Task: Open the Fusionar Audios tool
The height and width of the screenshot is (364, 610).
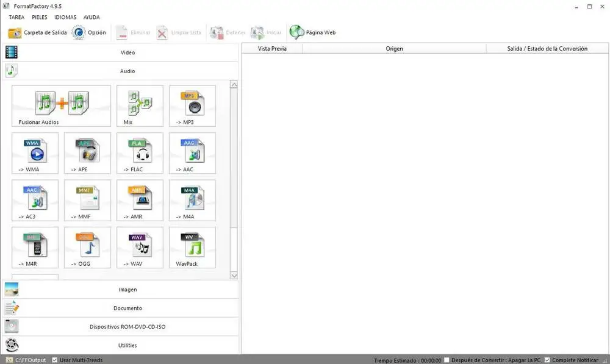Action: click(61, 105)
